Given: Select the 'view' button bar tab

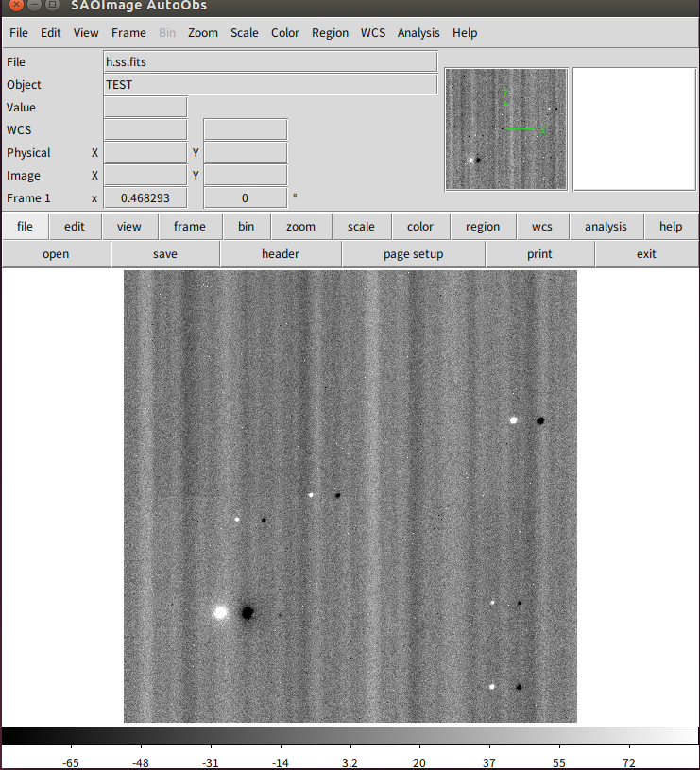Looking at the screenshot, I should [x=129, y=227].
